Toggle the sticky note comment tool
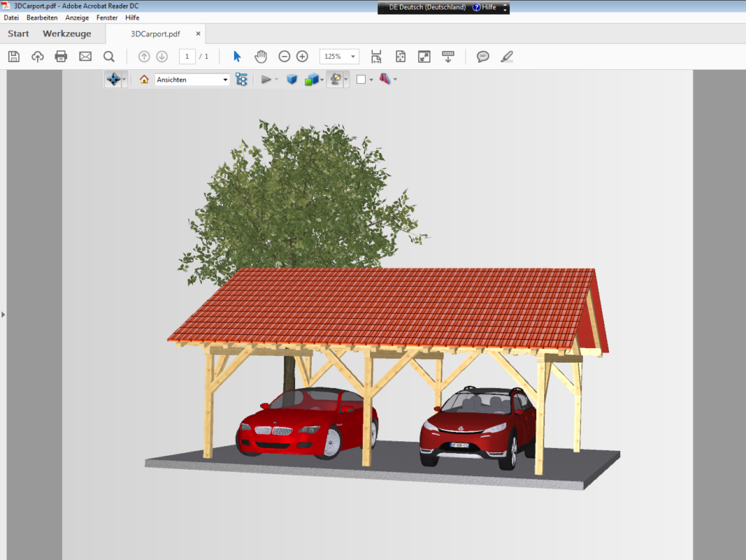Image resolution: width=746 pixels, height=560 pixels. (482, 56)
